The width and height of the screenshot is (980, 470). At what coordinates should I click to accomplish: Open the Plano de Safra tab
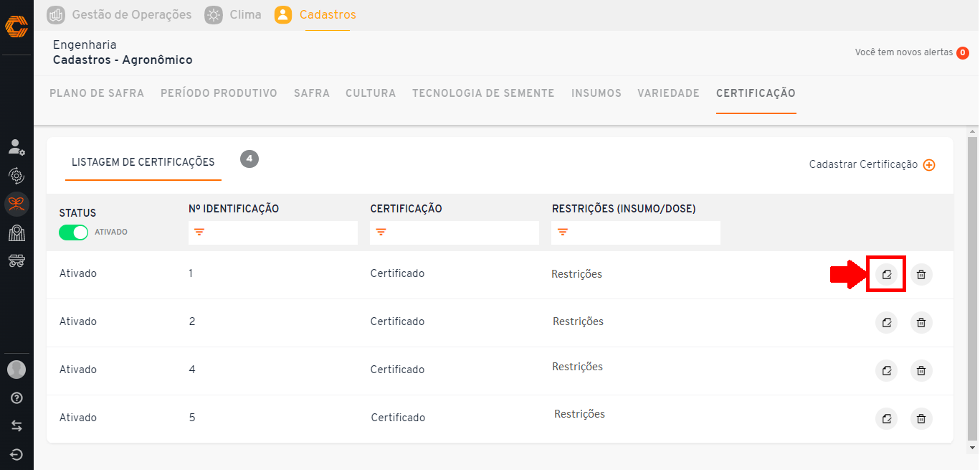(97, 93)
